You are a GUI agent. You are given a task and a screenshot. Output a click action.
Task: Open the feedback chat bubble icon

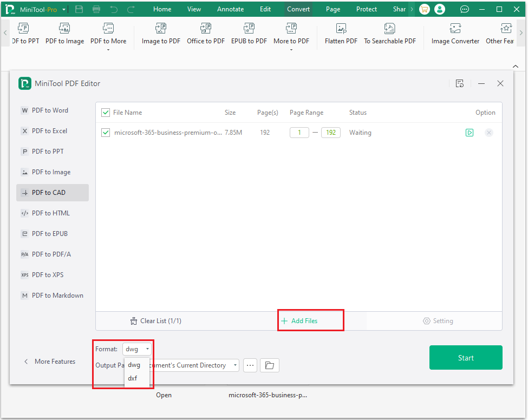point(465,9)
